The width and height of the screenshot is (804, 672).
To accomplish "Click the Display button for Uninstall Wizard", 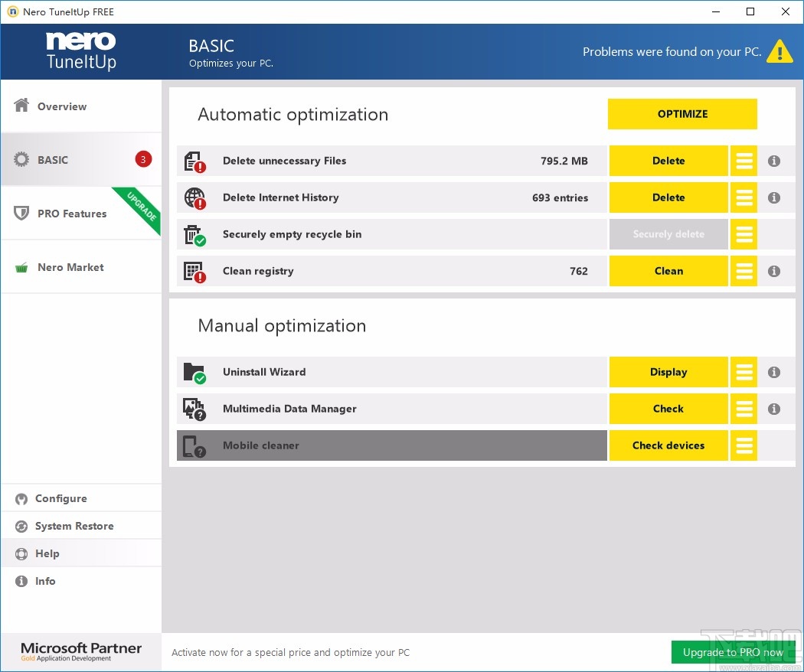I will pyautogui.click(x=668, y=372).
